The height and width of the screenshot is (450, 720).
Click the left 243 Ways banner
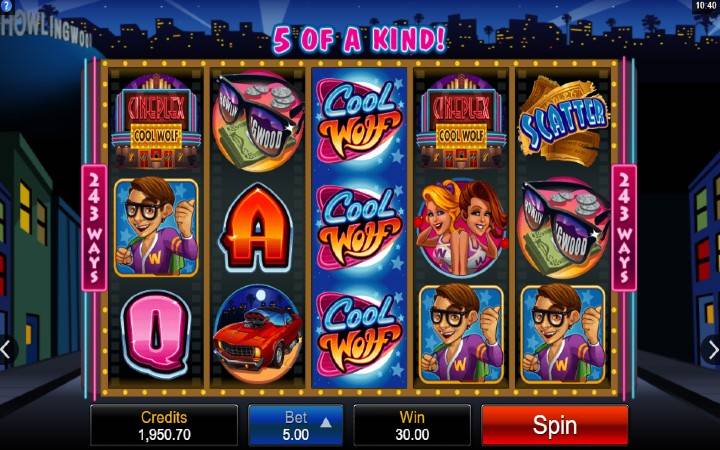pos(94,228)
